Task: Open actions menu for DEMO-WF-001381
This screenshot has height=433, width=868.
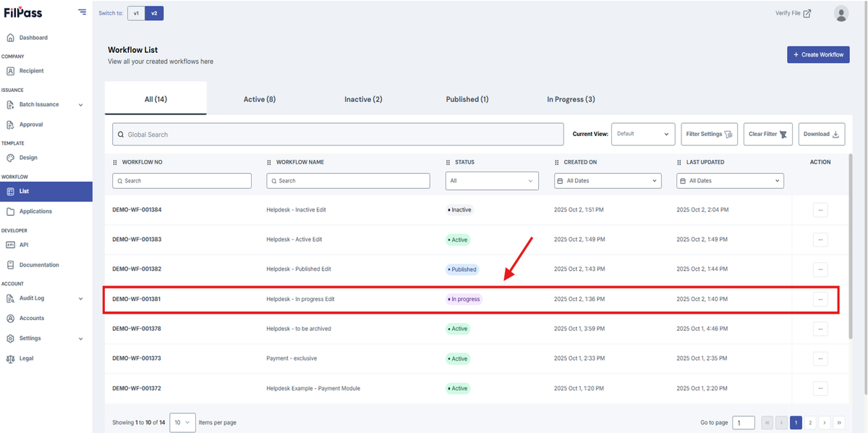Action: click(820, 299)
